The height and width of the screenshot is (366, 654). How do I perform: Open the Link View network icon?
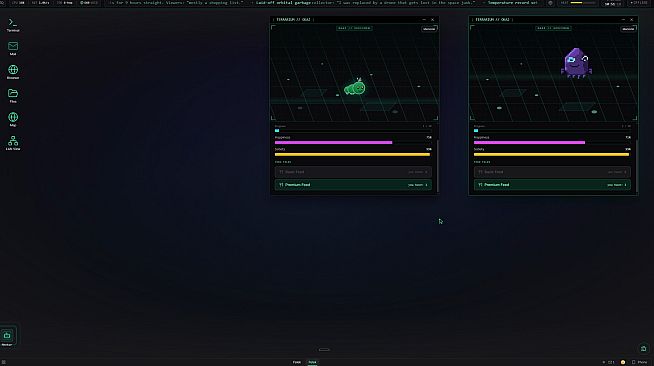click(x=13, y=143)
